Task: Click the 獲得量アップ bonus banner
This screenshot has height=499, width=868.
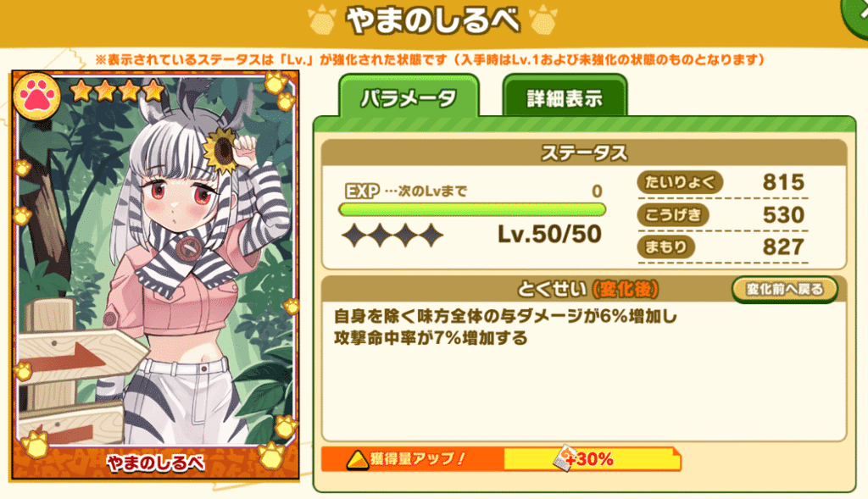Action: coord(501,459)
